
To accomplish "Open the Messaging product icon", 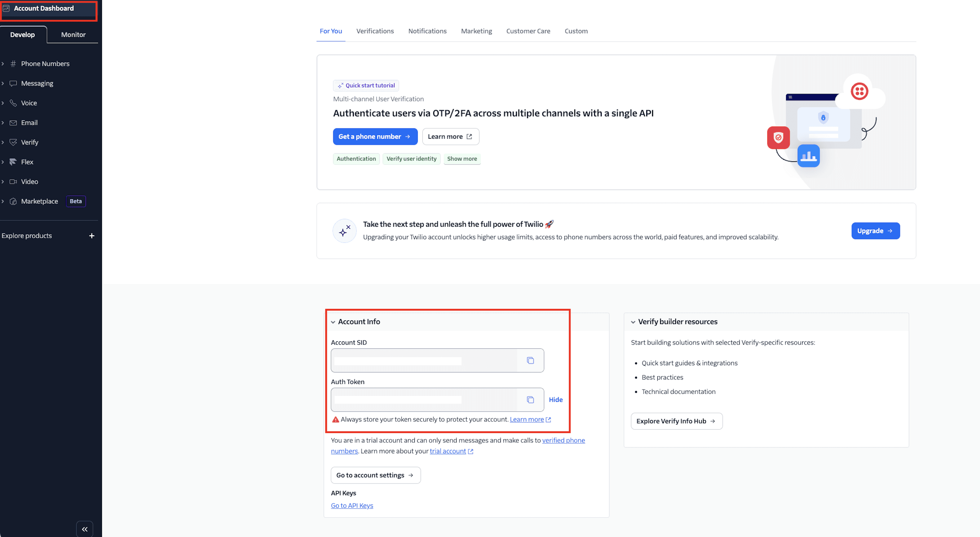I will pyautogui.click(x=13, y=83).
